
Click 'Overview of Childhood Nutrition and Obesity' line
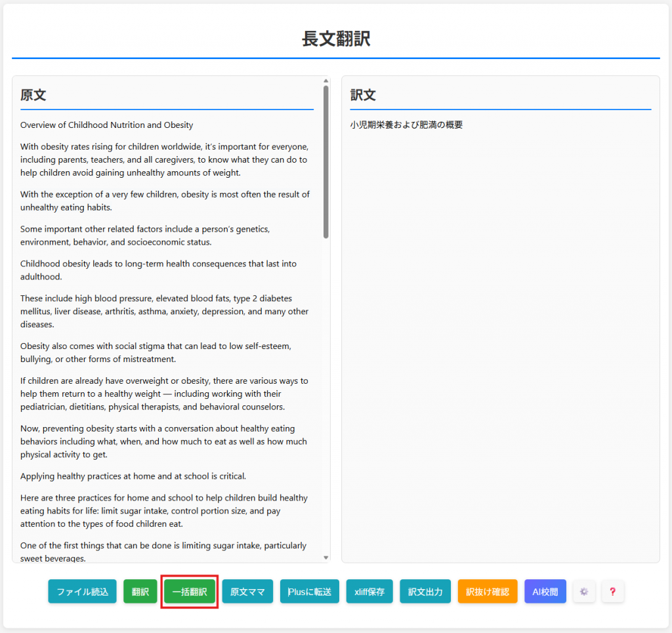coord(107,125)
